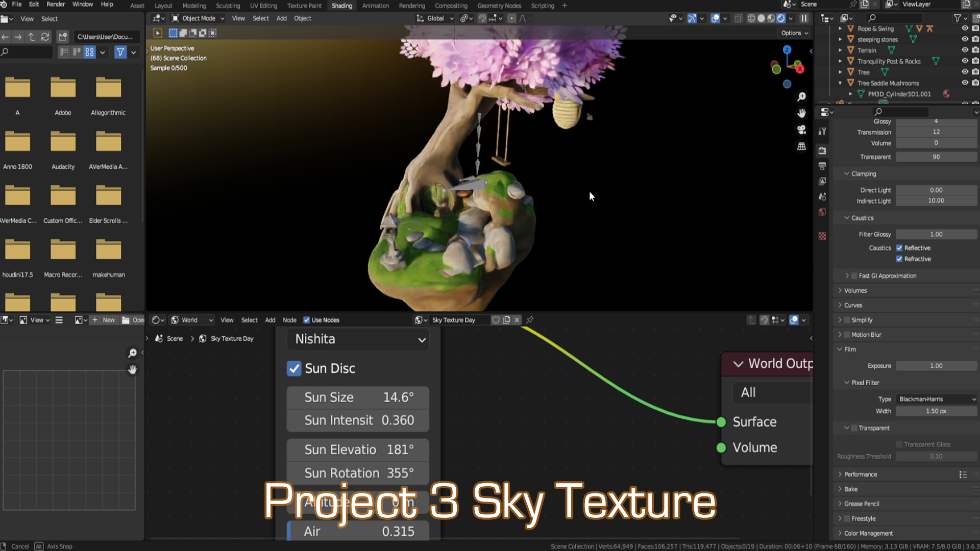Screen dimensions: 980x551
Task: Open the Nishita sky type dropdown
Action: (358, 339)
